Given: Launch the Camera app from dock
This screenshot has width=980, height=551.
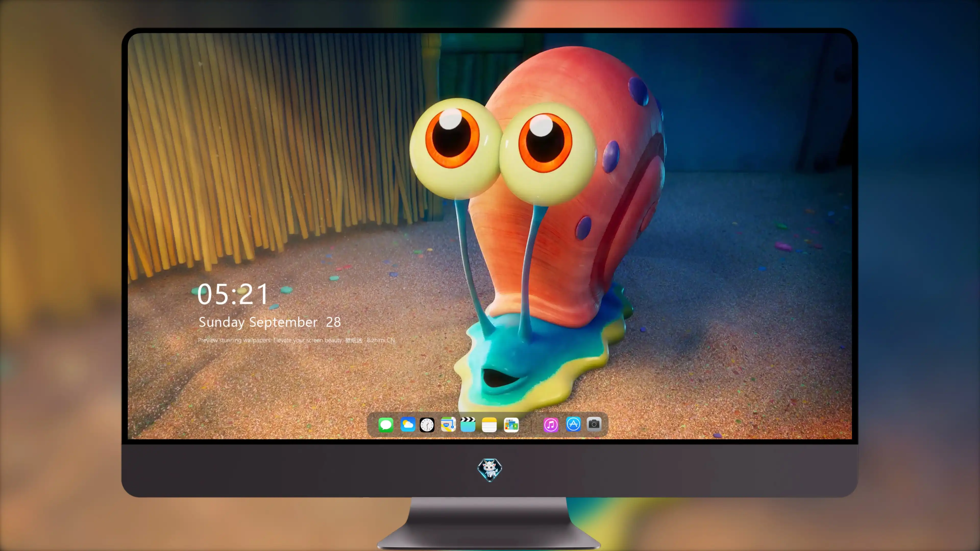Looking at the screenshot, I should pyautogui.click(x=594, y=424).
